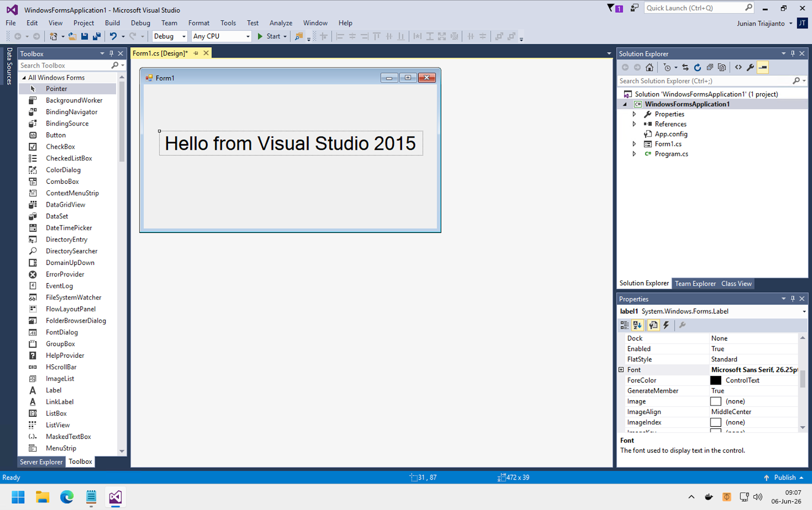This screenshot has width=812, height=510.
Task: Click the New Project toolbar icon
Action: point(53,36)
